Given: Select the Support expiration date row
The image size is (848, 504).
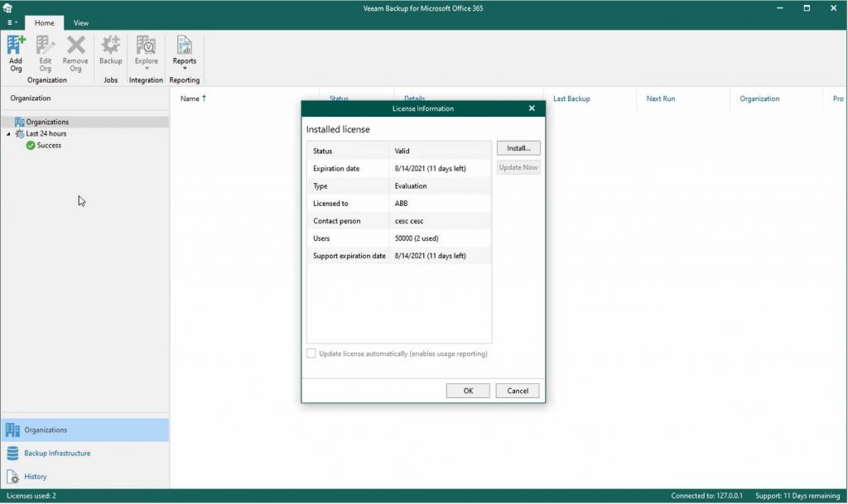Looking at the screenshot, I should (399, 256).
